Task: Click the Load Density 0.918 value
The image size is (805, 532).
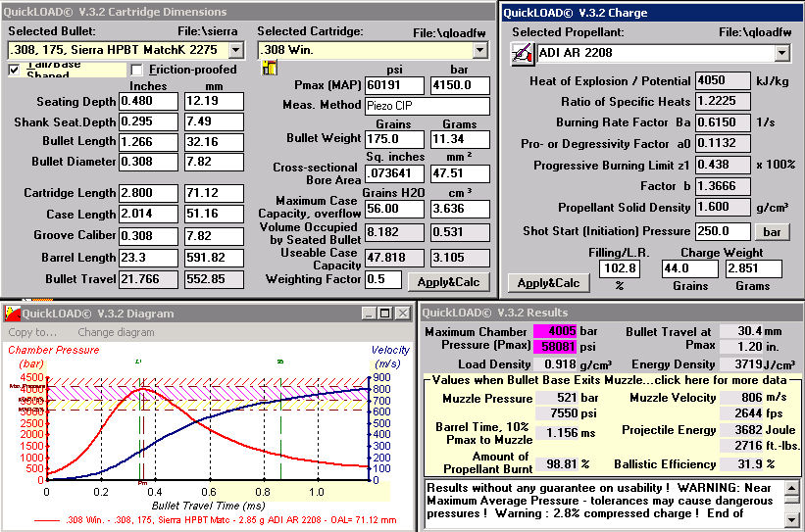Action: pos(555,364)
